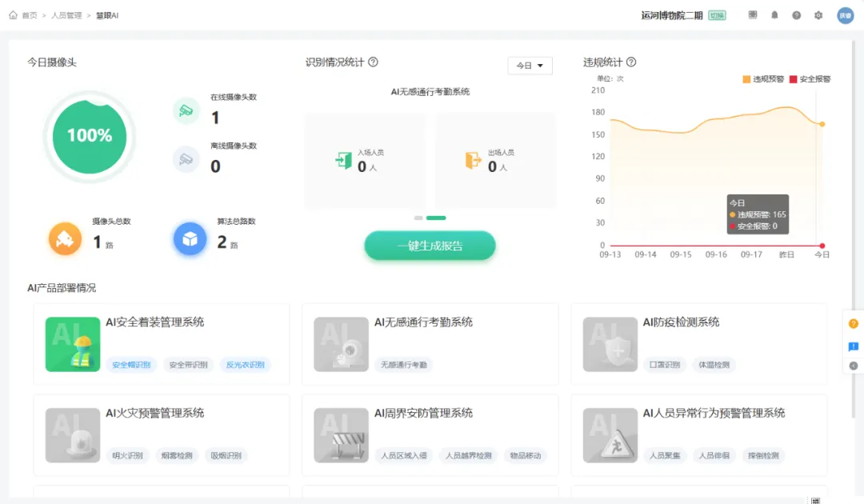
Task: Click the AI安全着装管理系统 title
Action: [x=155, y=322]
